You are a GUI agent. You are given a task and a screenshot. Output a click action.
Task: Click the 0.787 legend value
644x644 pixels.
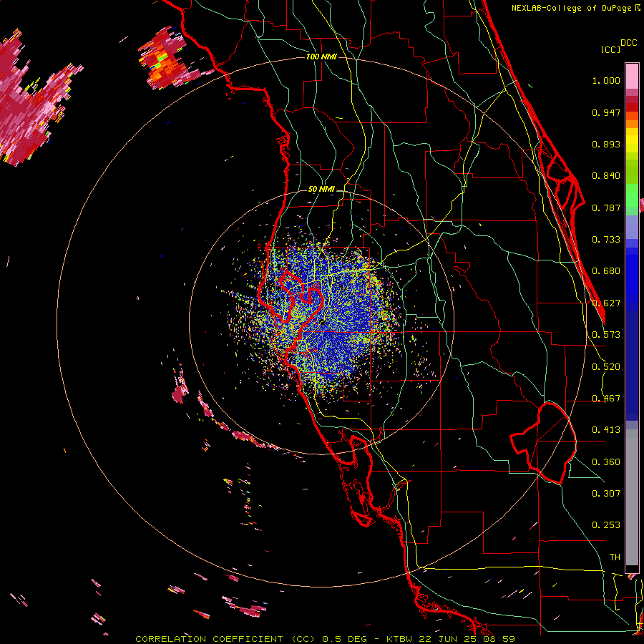tap(606, 208)
